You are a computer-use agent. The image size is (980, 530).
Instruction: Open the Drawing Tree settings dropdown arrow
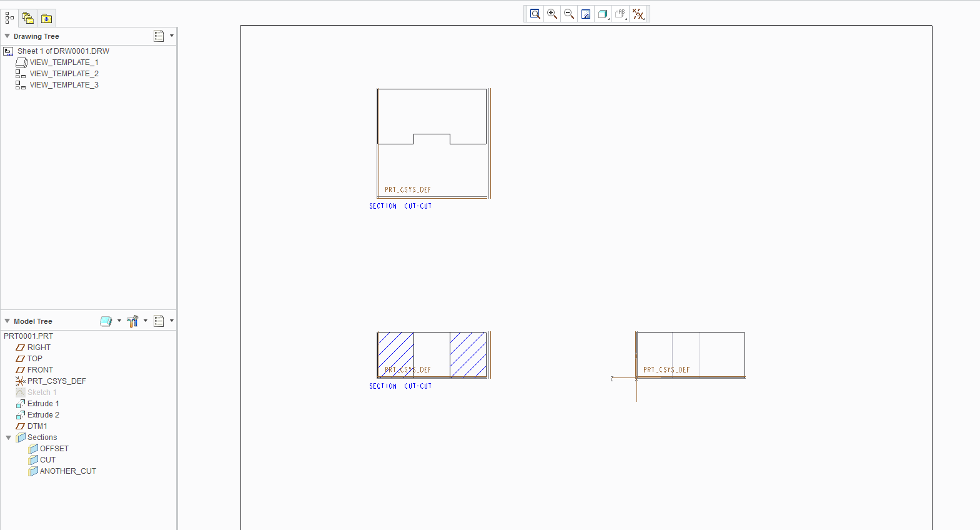[172, 36]
